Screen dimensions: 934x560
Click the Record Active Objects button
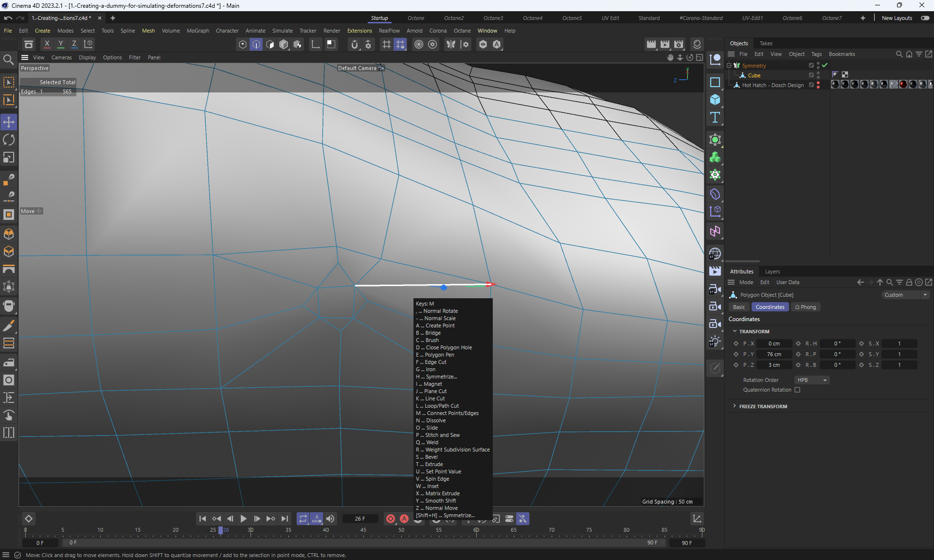(390, 519)
